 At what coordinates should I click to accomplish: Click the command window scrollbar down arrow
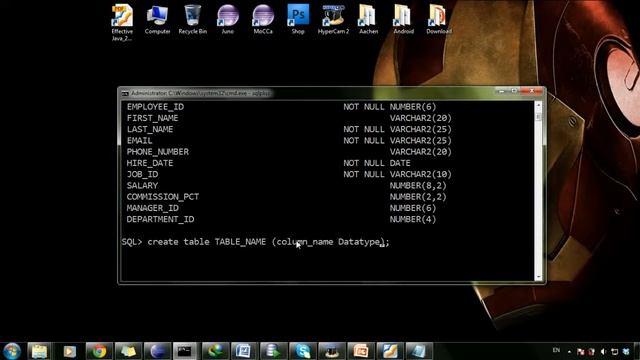pos(538,277)
